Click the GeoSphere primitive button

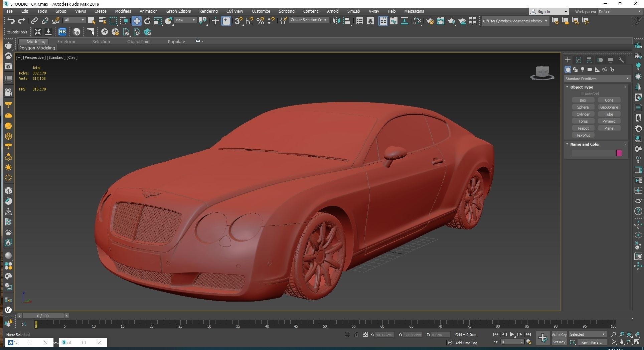tap(609, 107)
